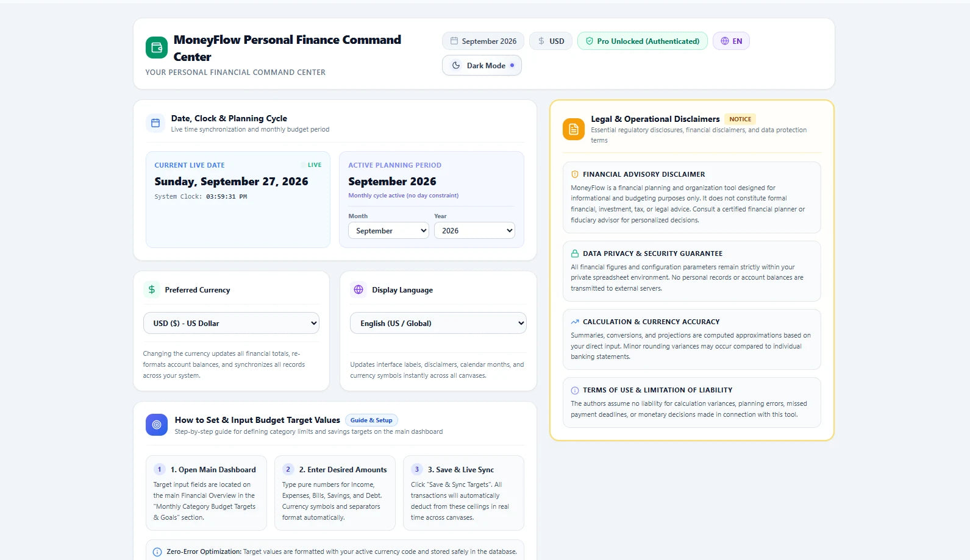Click the green dollar icon beside Preferred Currency
The width and height of the screenshot is (970, 560).
click(x=152, y=289)
